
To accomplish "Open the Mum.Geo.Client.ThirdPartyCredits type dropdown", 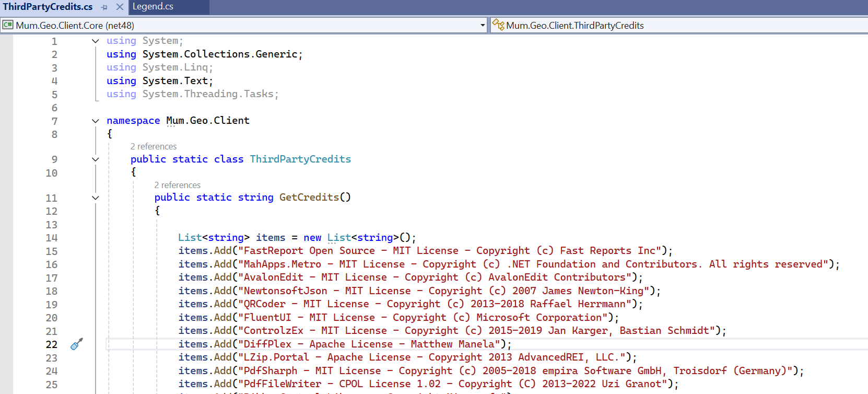I will coord(679,25).
